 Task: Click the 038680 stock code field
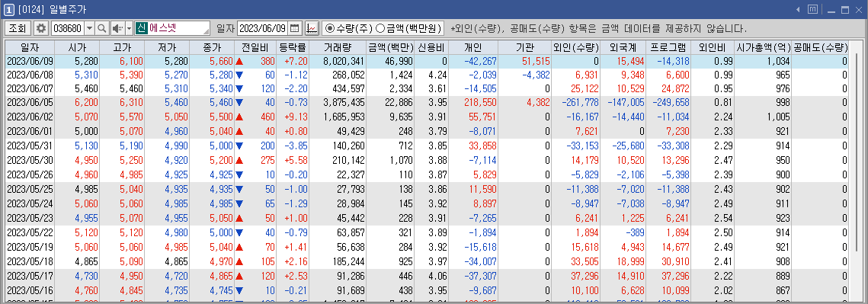[x=67, y=27]
